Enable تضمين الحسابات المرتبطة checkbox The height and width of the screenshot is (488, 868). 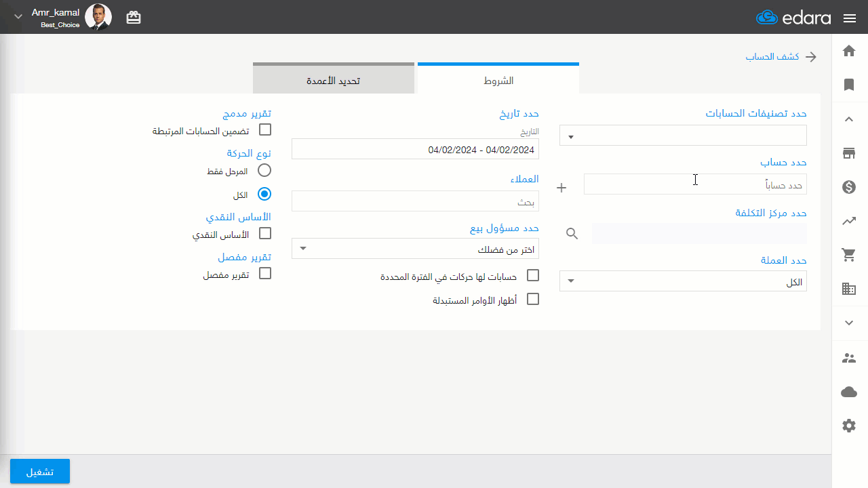265,129
